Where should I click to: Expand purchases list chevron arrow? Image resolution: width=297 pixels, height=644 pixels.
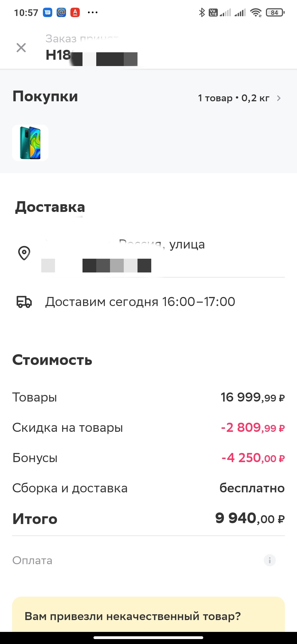coord(279,98)
